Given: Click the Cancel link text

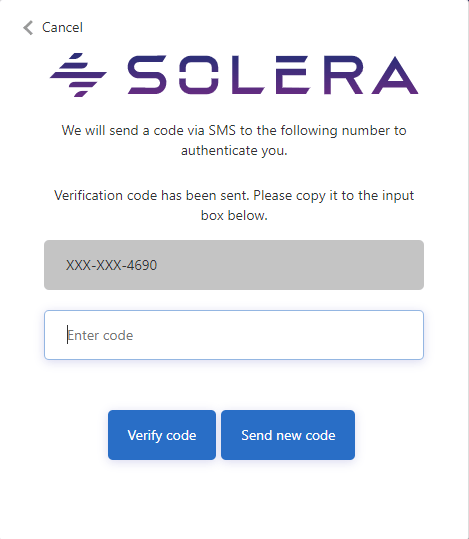Looking at the screenshot, I should (x=62, y=28).
